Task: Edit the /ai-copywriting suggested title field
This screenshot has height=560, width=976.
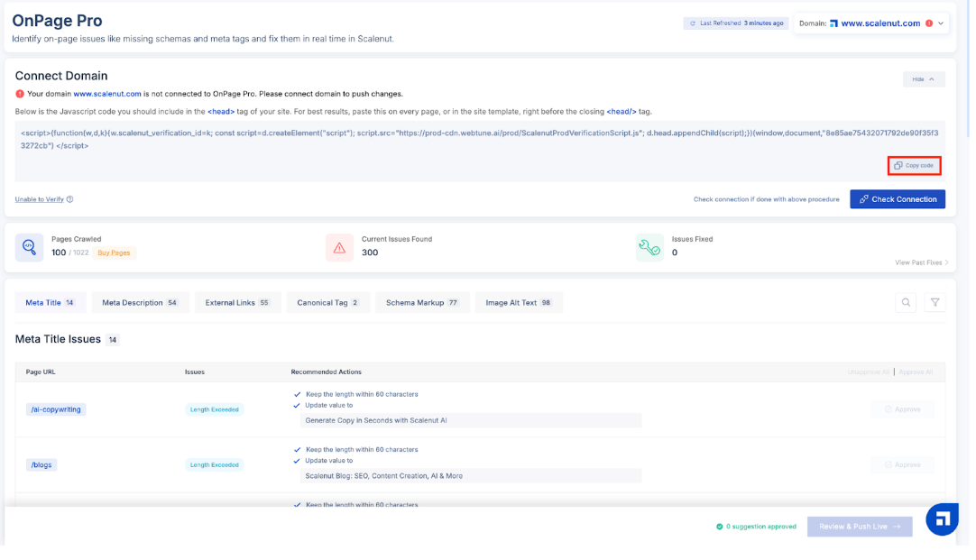Action: (470, 420)
